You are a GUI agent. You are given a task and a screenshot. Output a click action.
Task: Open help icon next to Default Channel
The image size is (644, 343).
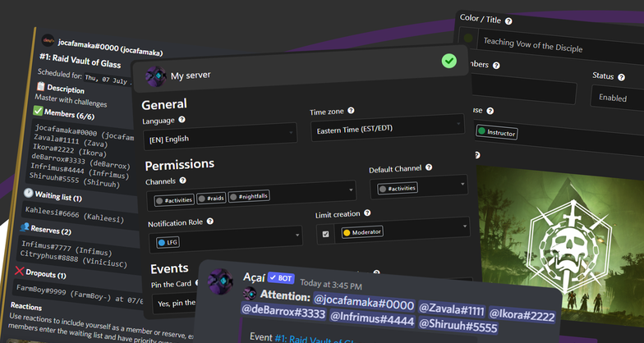click(x=429, y=167)
